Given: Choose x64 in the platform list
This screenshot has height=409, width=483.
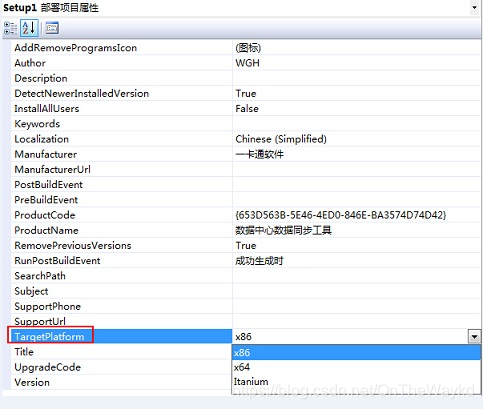Looking at the screenshot, I should (x=356, y=367).
